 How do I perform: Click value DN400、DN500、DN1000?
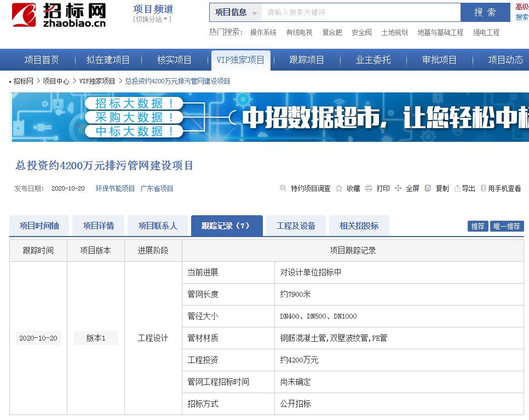[x=318, y=316]
